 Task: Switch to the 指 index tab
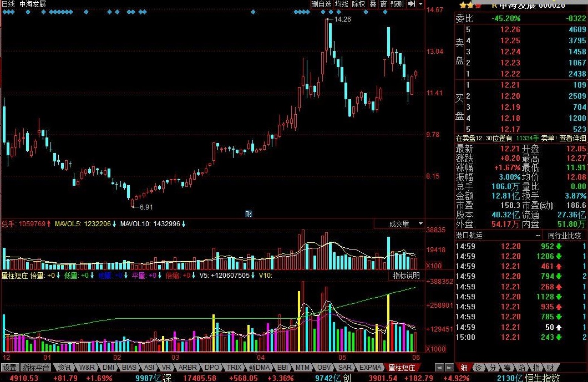click(x=536, y=368)
